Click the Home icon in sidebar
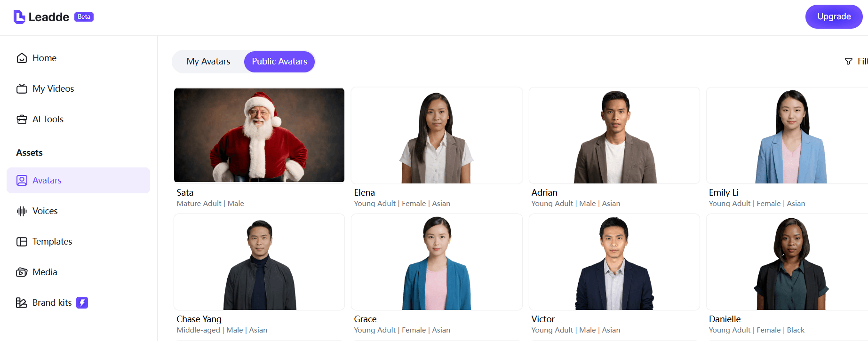The width and height of the screenshot is (868, 341). click(22, 58)
